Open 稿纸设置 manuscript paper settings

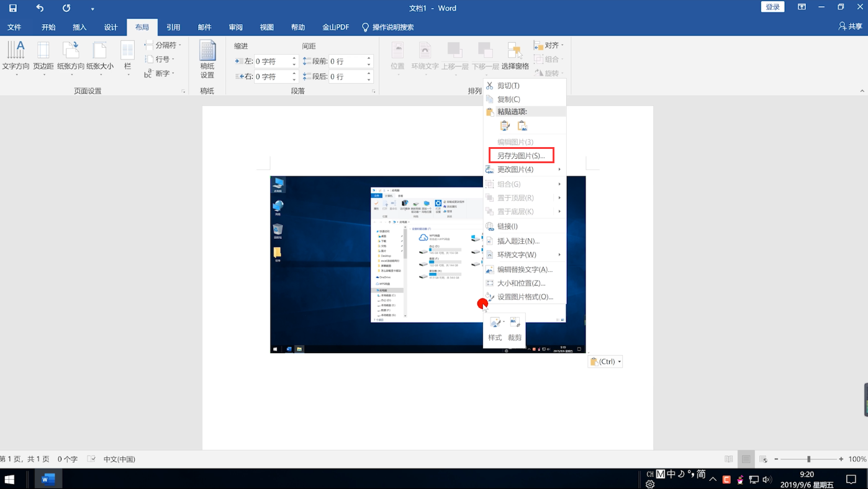(207, 60)
